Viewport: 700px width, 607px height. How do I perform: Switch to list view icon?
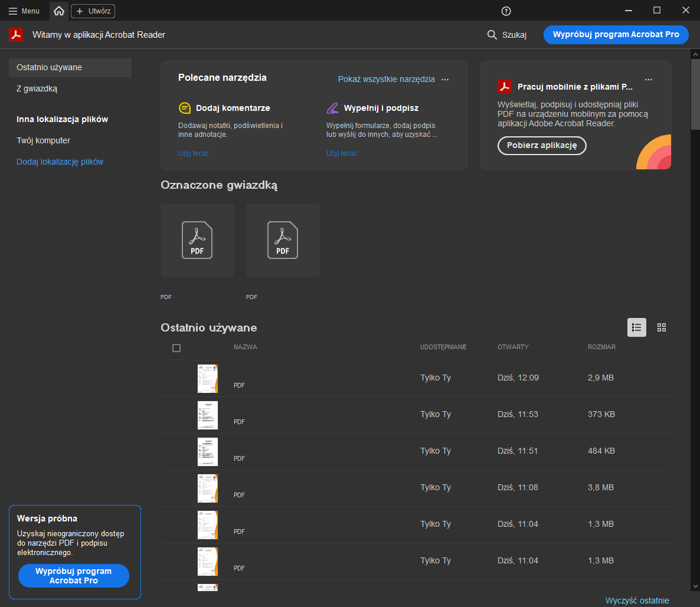637,327
